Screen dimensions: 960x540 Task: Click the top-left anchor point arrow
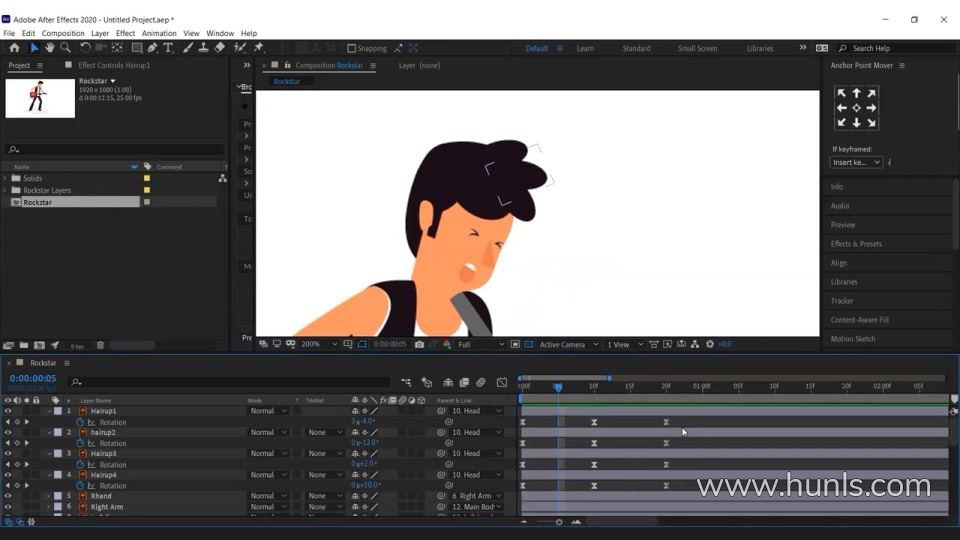coord(841,93)
